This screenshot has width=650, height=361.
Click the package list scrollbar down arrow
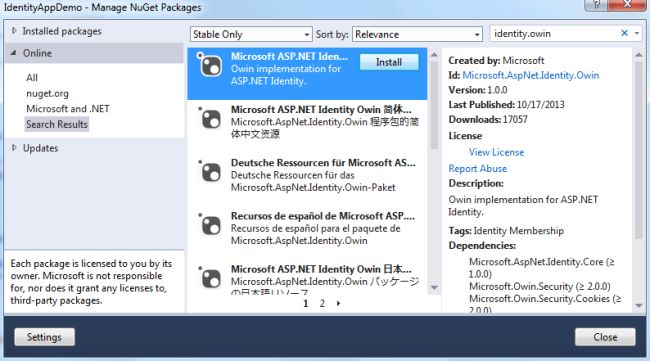coord(434,288)
